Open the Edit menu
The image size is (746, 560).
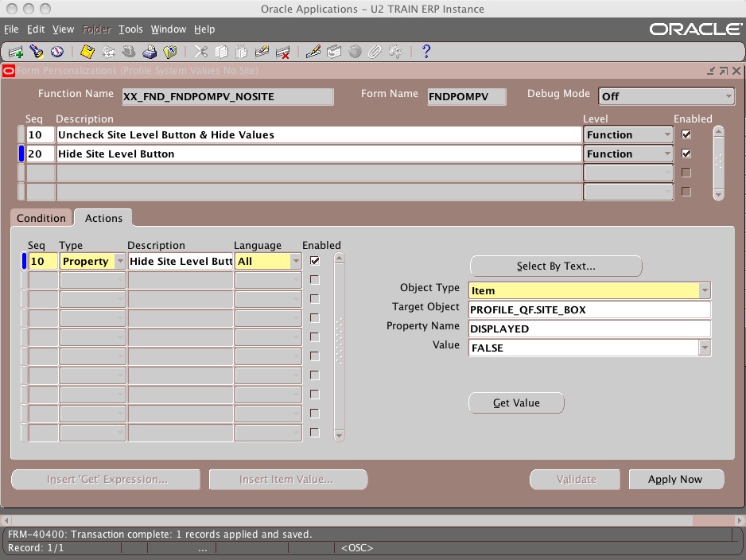36,29
